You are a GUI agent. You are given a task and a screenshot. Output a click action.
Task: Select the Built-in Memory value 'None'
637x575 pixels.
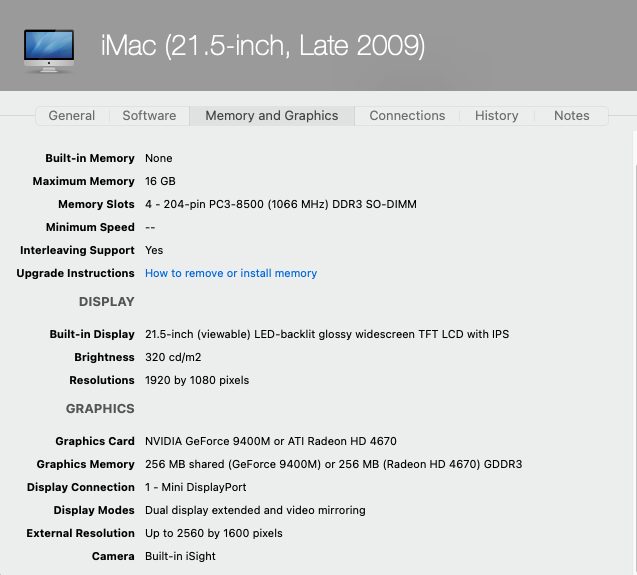click(158, 158)
